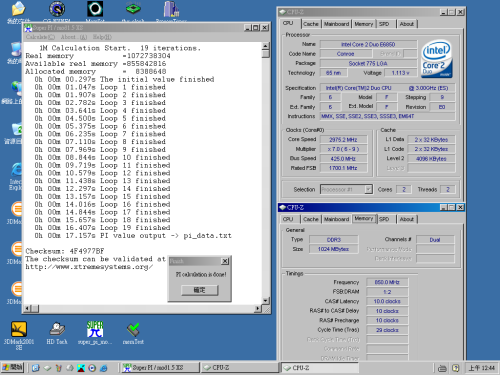Click the CPU-Z chip quick launch icon
This screenshot has width=500, height=375.
coord(47,368)
